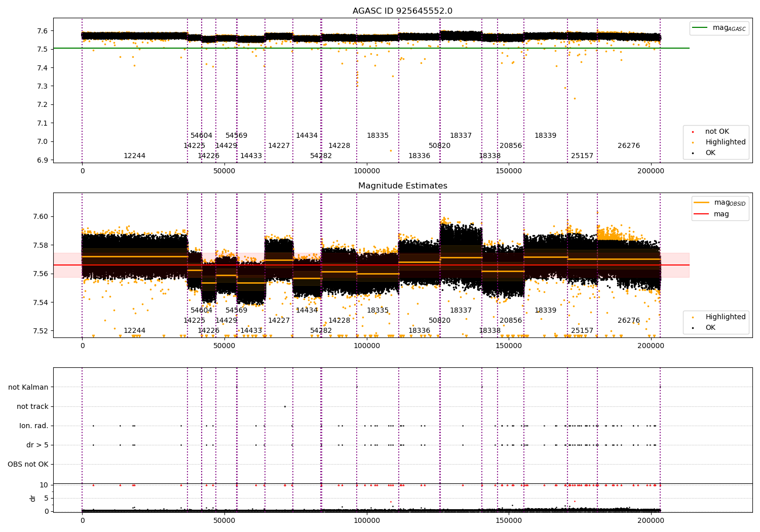Click obsid label 18338 in top plot
Image resolution: width=760 pixels, height=532 pixels.
click(490, 156)
